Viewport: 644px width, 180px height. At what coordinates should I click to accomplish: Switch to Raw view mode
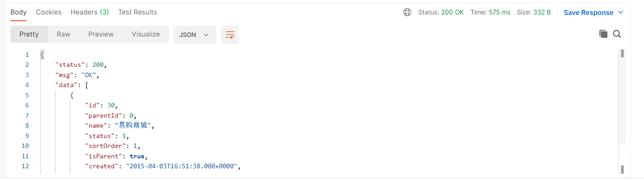[64, 34]
